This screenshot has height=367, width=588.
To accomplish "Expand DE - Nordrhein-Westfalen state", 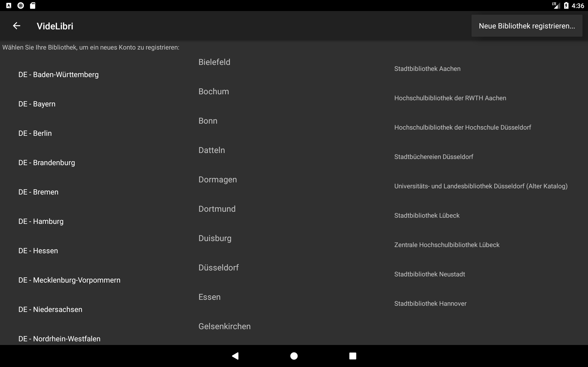I will coord(59,339).
